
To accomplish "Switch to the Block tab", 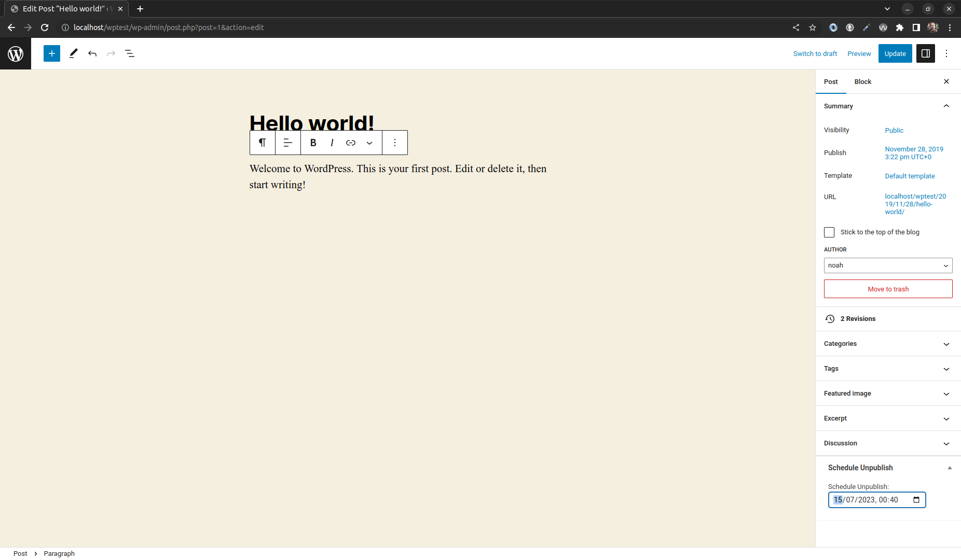I will pyautogui.click(x=863, y=81).
